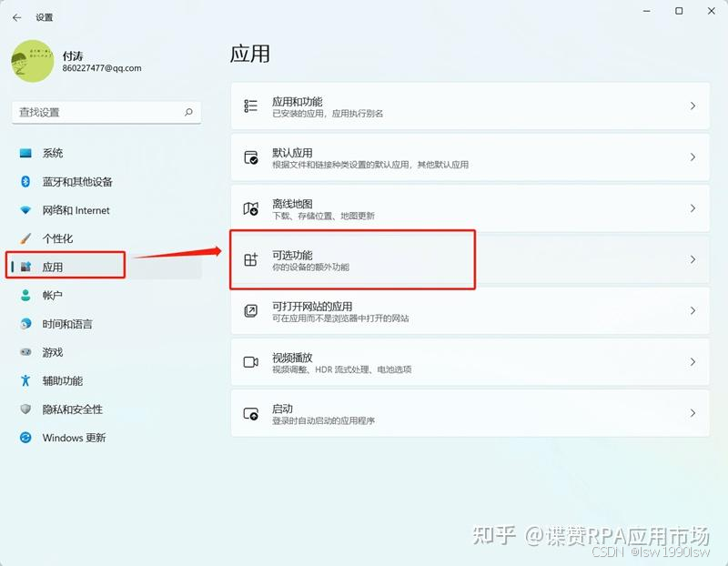This screenshot has width=728, height=566.
Task: Open 离线地图
Action: (x=470, y=208)
